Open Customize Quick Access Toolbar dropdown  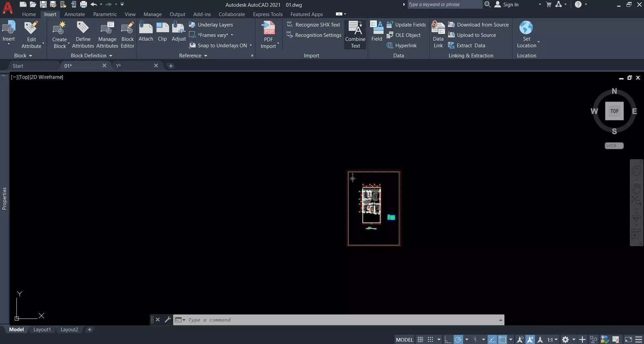click(x=122, y=4)
